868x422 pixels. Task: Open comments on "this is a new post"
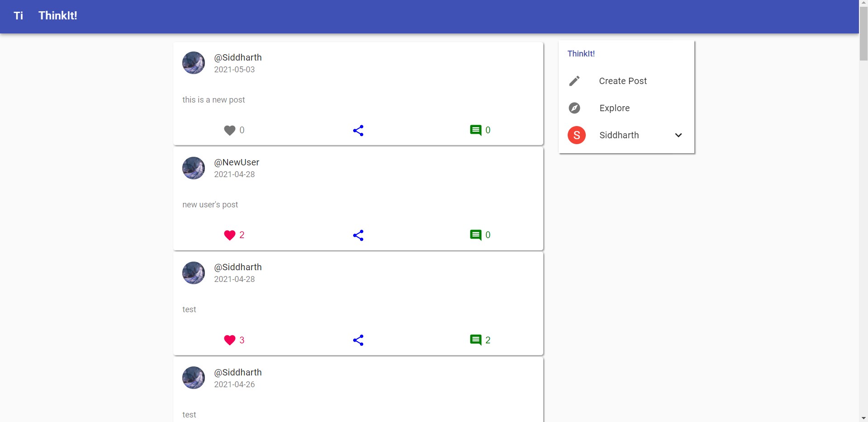coord(476,130)
